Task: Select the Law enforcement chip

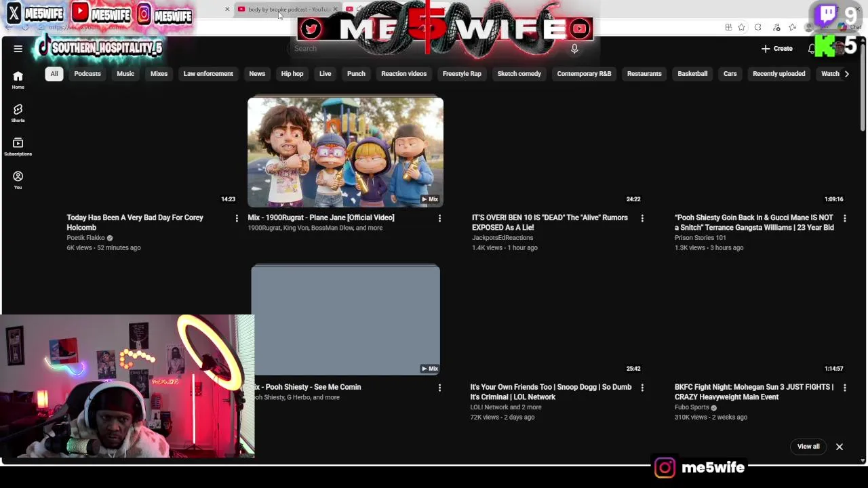Action: click(x=208, y=74)
